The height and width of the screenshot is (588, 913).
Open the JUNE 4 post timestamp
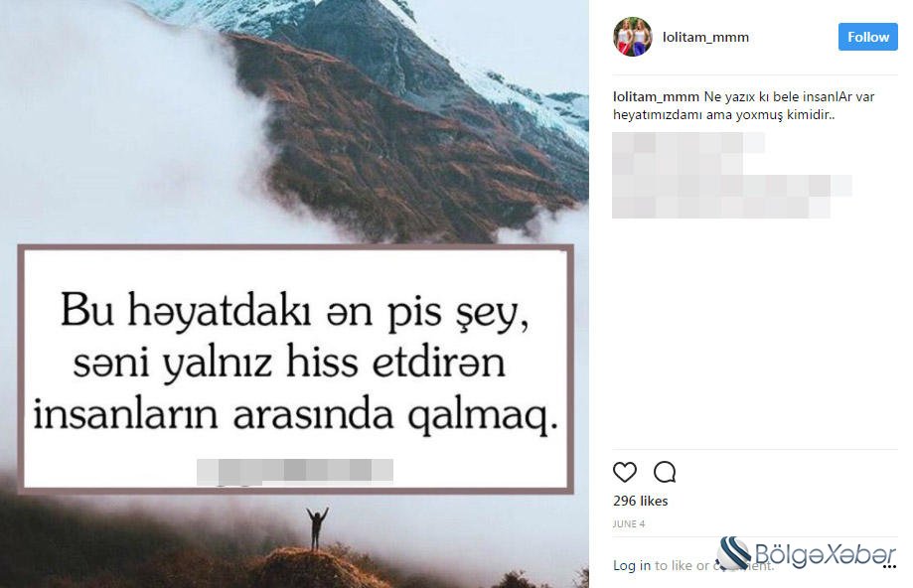pos(628,524)
